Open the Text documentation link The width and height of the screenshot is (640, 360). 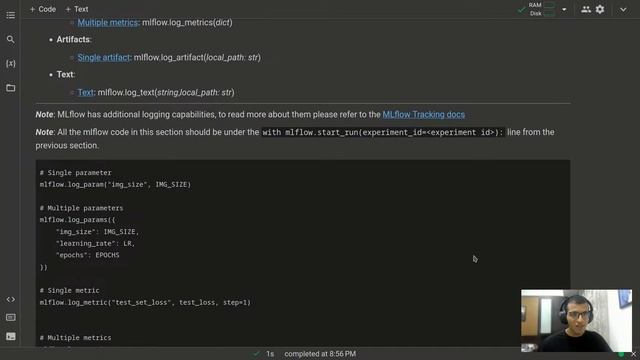pos(85,93)
